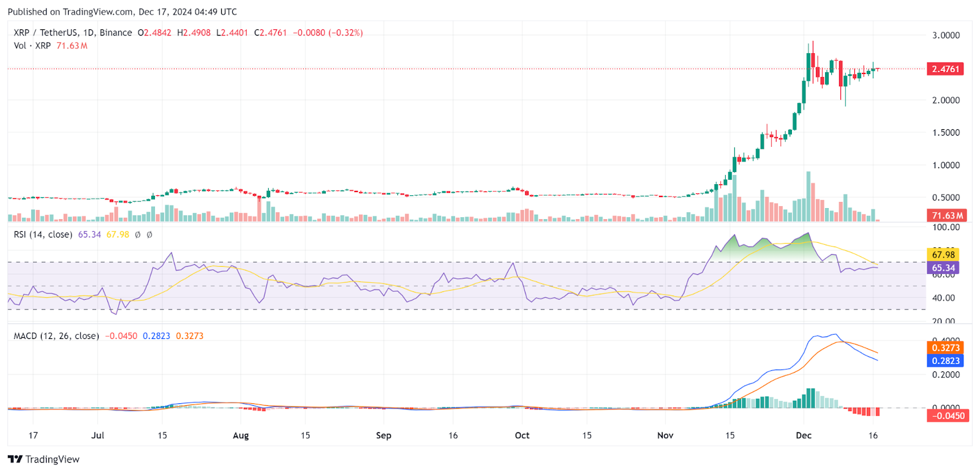980x473 pixels.
Task: Click the orange 0.3273 MACD axis tag
Action: coord(946,348)
